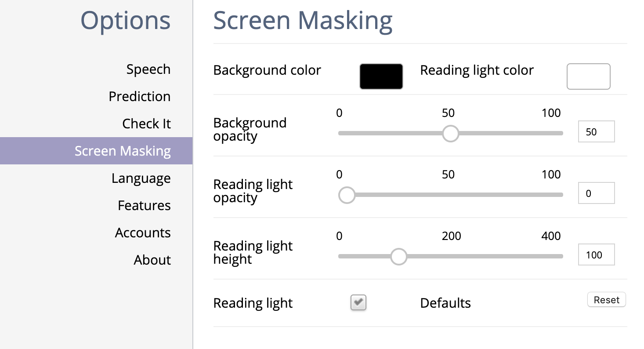The height and width of the screenshot is (349, 644).
Task: Open the Speech options section
Action: pyautogui.click(x=148, y=69)
